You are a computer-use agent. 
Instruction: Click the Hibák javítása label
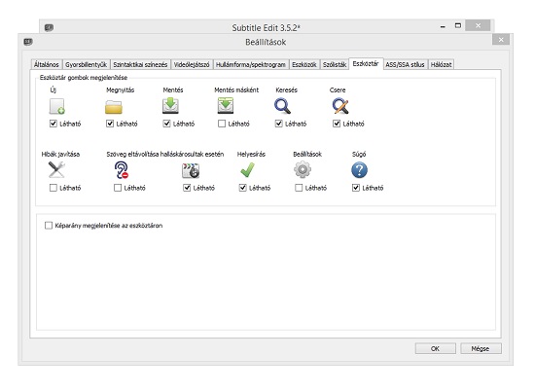click(60, 155)
